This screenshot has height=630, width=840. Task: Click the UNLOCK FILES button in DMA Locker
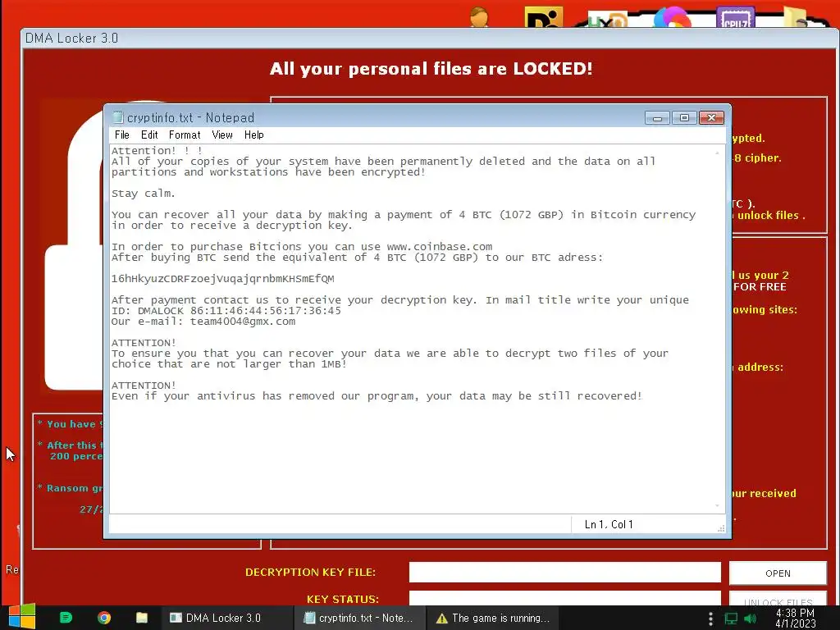(778, 600)
